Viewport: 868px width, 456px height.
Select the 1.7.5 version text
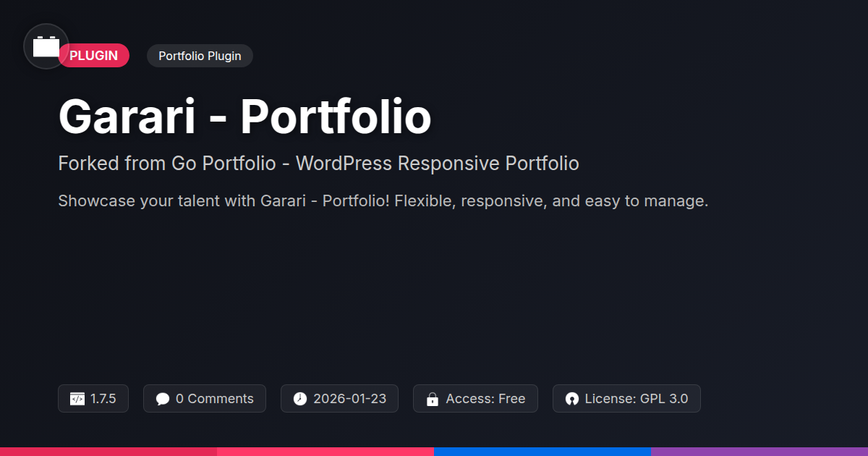point(103,399)
